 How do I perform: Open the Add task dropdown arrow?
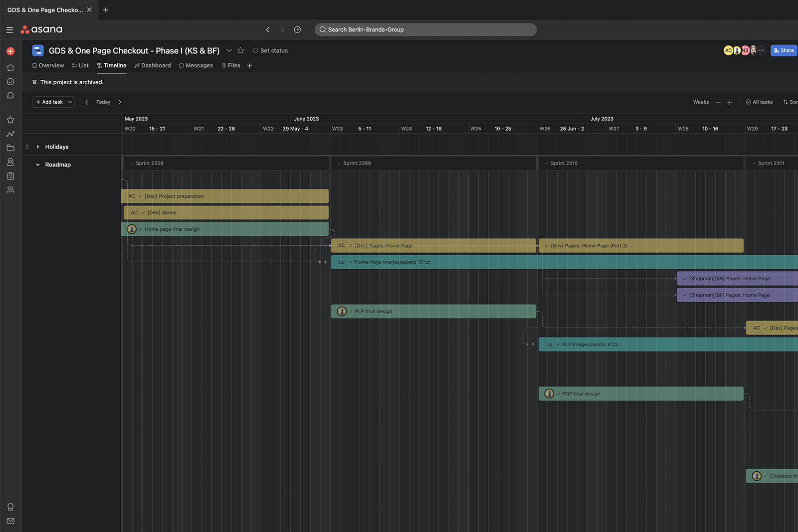click(x=70, y=102)
